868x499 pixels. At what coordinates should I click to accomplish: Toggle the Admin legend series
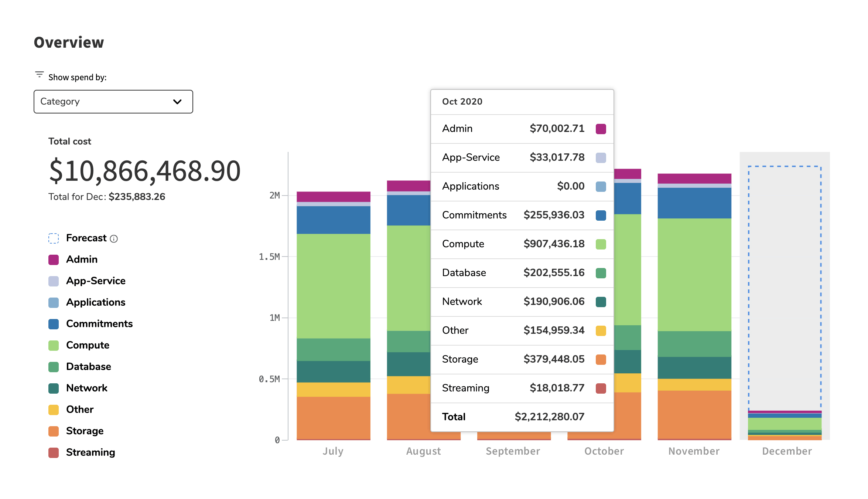coord(82,259)
